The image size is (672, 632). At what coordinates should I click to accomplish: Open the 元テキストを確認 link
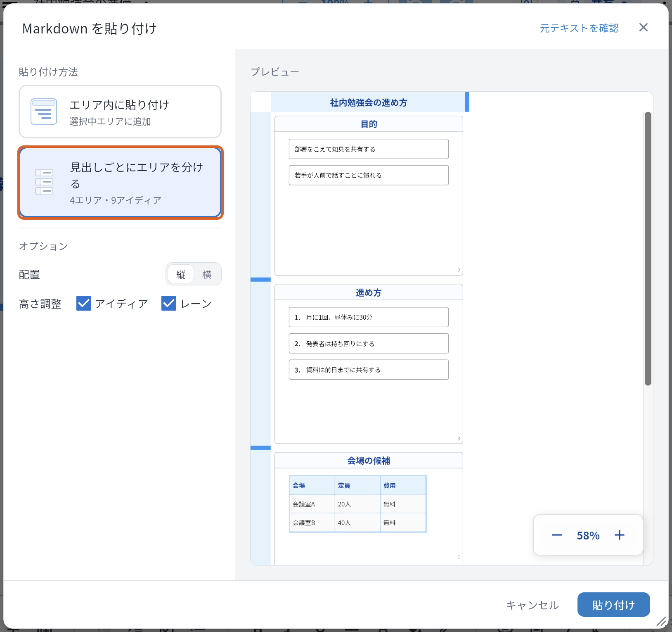579,28
